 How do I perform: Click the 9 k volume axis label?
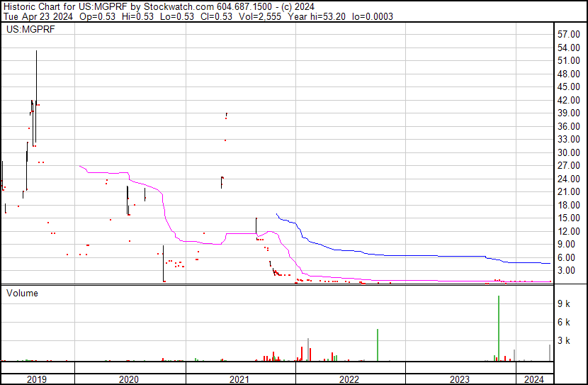coord(564,304)
